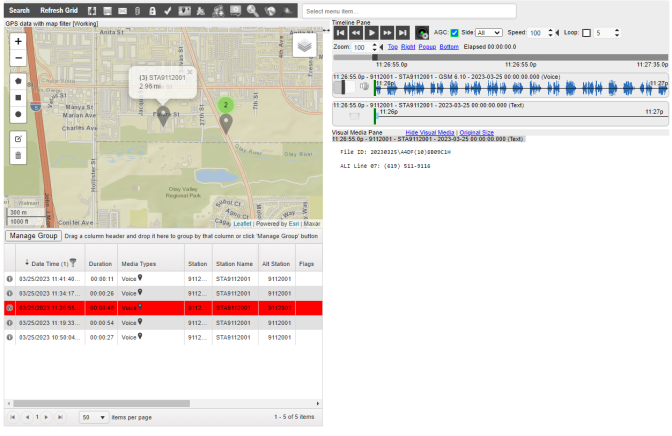The image size is (672, 436).
Task: Click the Manage Group button
Action: pos(33,236)
